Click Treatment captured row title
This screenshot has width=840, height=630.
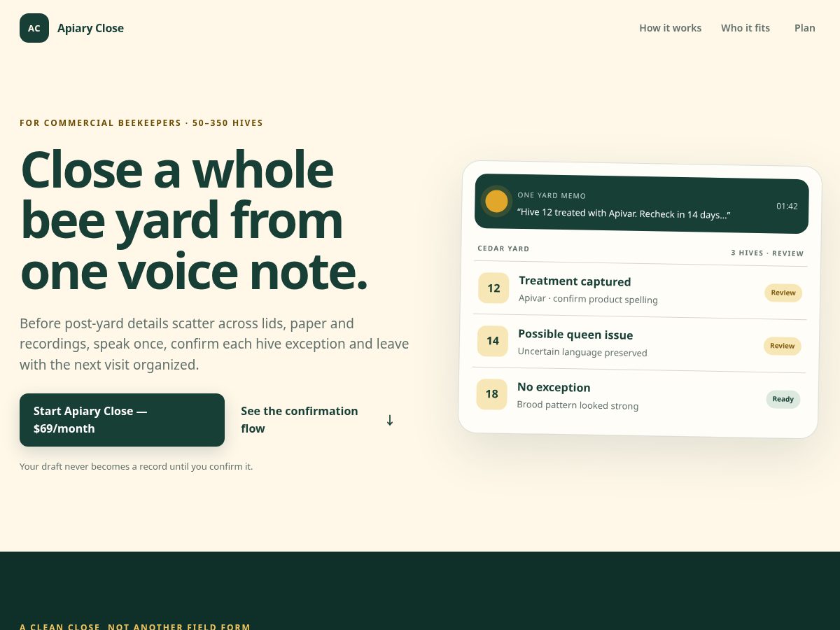pos(575,281)
